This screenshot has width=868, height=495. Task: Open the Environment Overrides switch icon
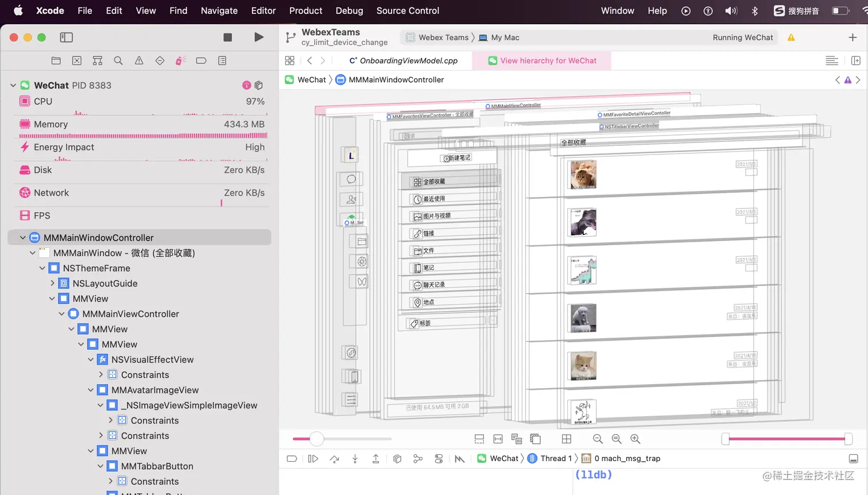click(439, 458)
